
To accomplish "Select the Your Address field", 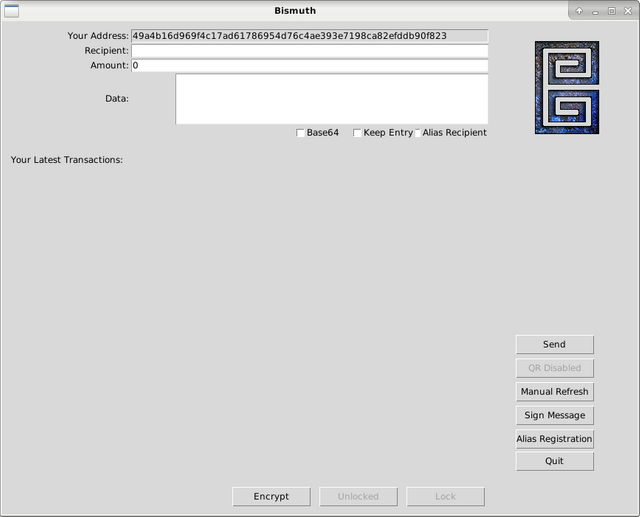I will (x=310, y=36).
